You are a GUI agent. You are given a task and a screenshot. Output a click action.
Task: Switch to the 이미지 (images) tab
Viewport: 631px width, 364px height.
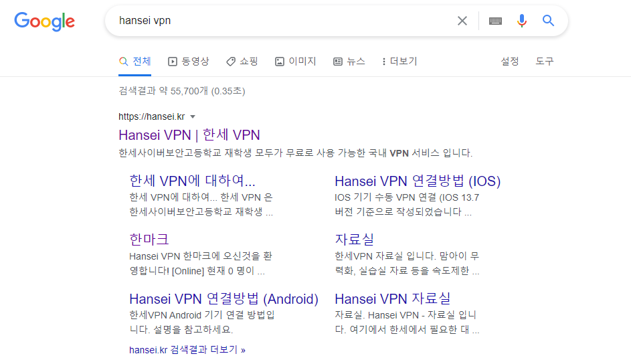tap(295, 61)
